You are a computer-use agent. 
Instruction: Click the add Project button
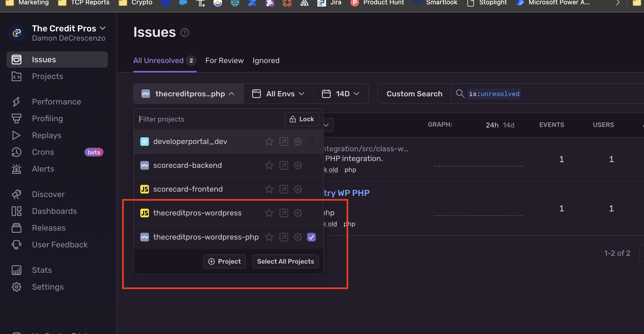point(225,261)
